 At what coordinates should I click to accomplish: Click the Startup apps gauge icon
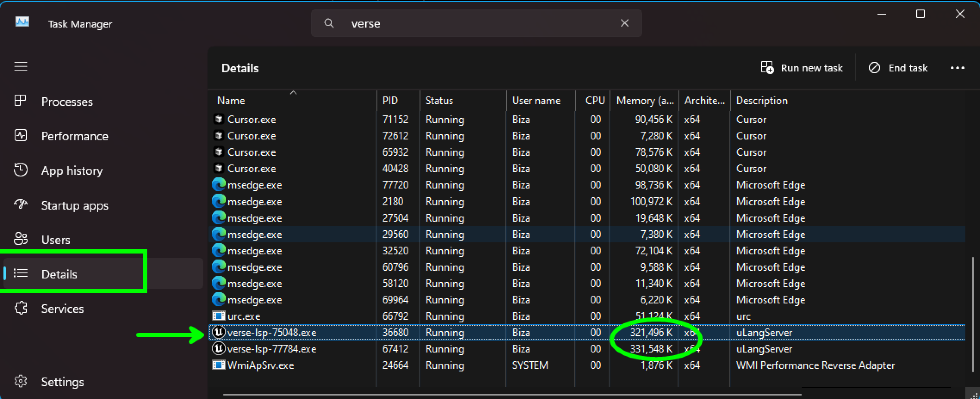click(20, 204)
